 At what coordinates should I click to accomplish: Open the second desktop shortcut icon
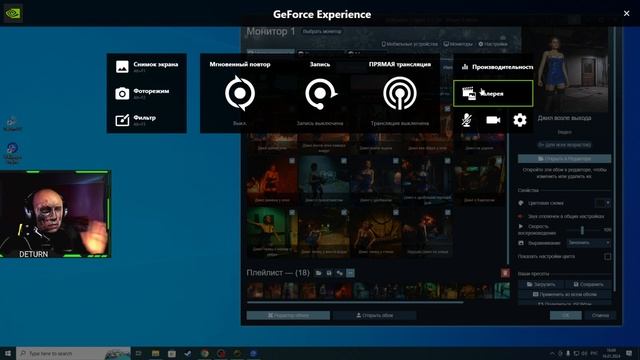pyautogui.click(x=12, y=153)
